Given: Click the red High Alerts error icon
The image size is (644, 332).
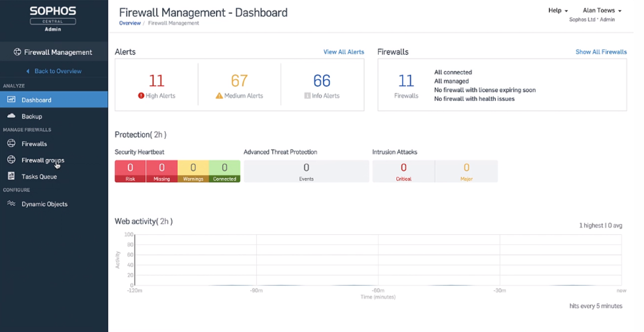Looking at the screenshot, I should coord(141,95).
